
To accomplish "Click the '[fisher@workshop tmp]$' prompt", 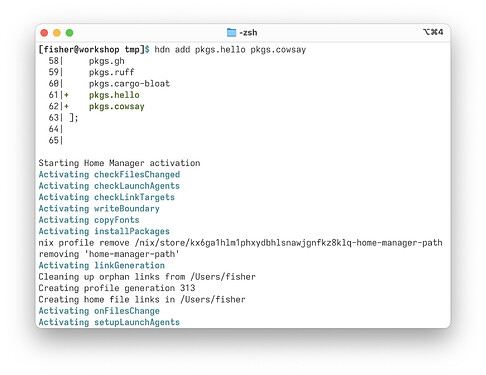I will coord(94,50).
